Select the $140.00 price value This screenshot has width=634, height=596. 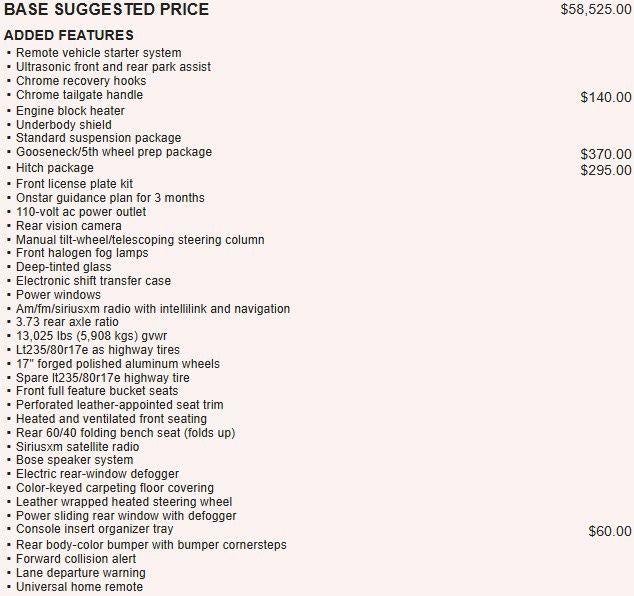click(x=606, y=97)
